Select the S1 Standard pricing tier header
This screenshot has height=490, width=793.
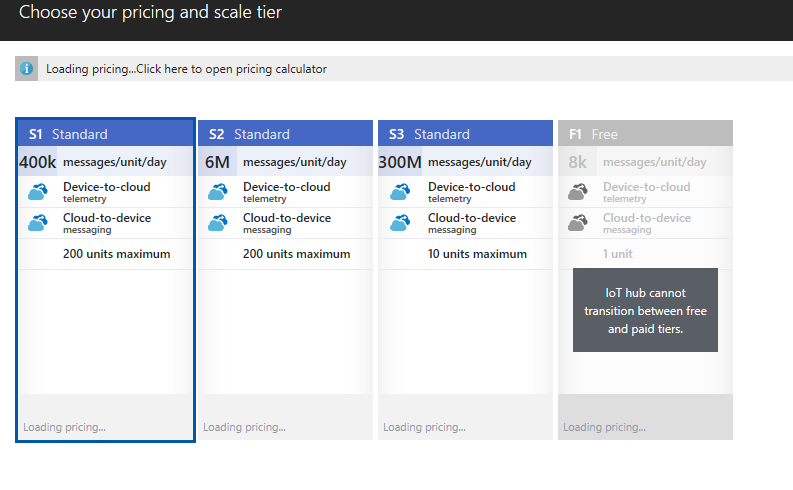click(105, 134)
